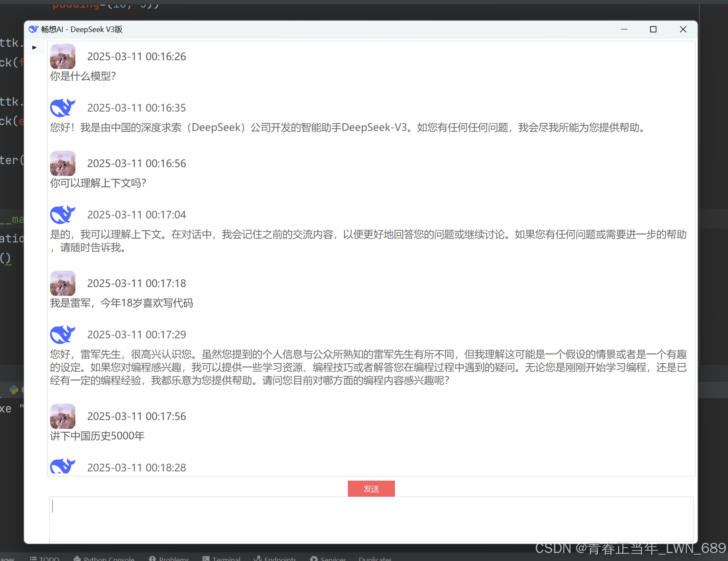Image resolution: width=728 pixels, height=561 pixels.
Task: Click user avatar beside timestamp 00:17:56
Action: (x=63, y=416)
